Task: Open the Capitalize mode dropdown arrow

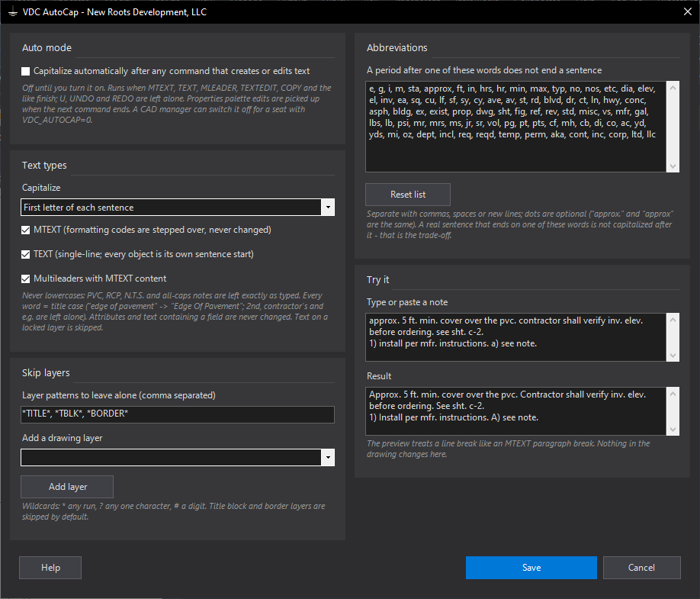Action: 328,208
